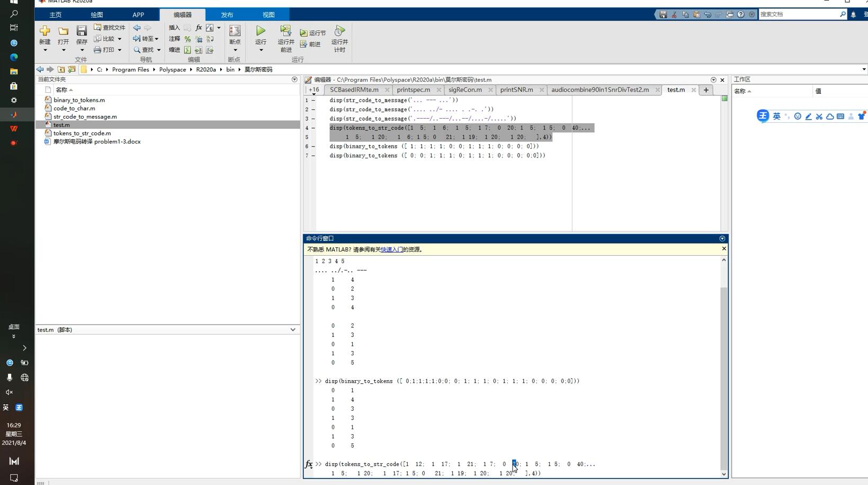
Task: Click the 保存 (Save) floppy disk icon
Action: pyautogui.click(x=82, y=31)
